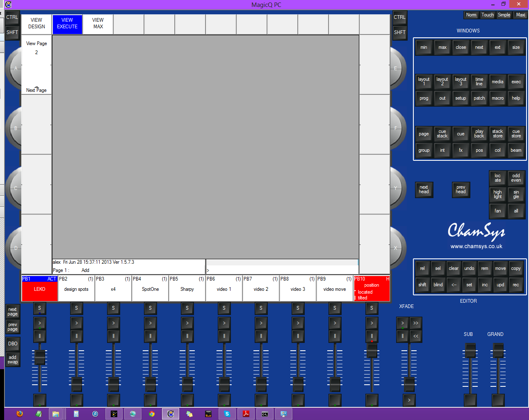Image resolution: width=529 pixels, height=420 pixels.
Task: Click Next Page soft button
Action: [36, 90]
